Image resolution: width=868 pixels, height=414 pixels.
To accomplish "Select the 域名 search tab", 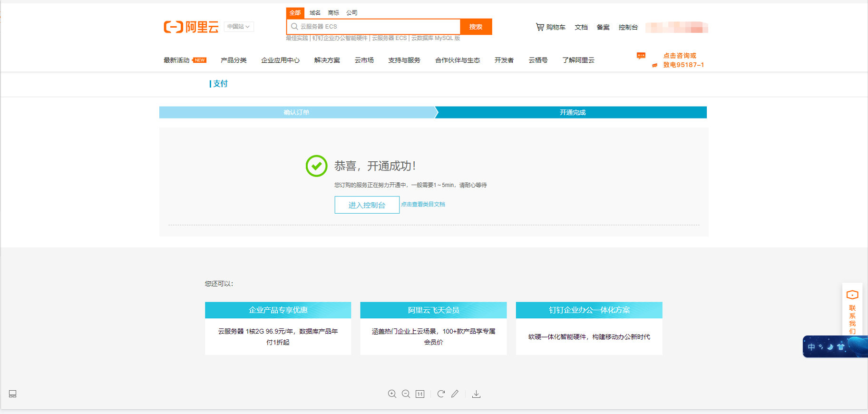I will tap(315, 13).
